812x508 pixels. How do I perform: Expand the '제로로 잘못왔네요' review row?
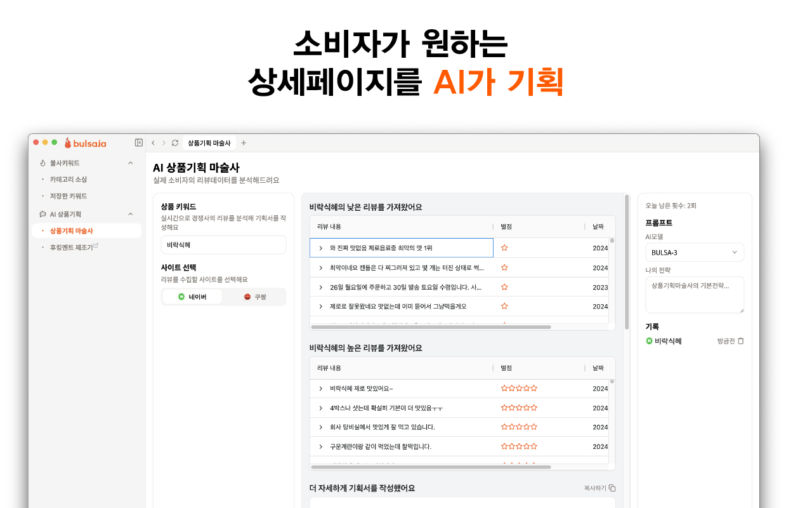tap(321, 306)
